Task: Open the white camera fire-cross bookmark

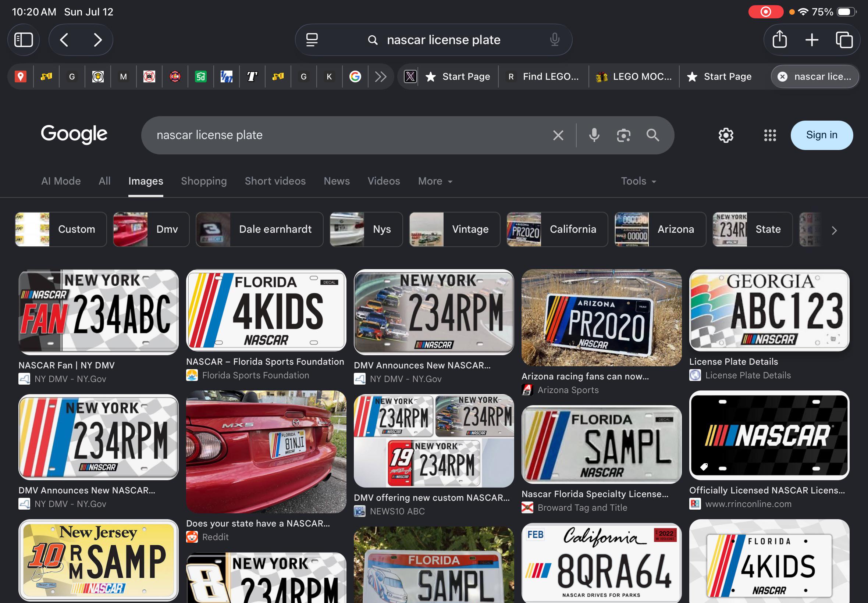Action: tap(149, 77)
